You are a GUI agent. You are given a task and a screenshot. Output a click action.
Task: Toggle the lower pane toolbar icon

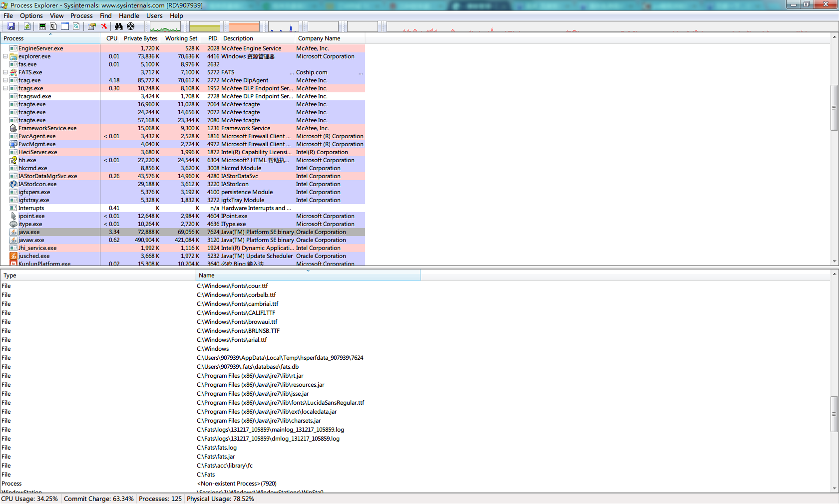(65, 26)
